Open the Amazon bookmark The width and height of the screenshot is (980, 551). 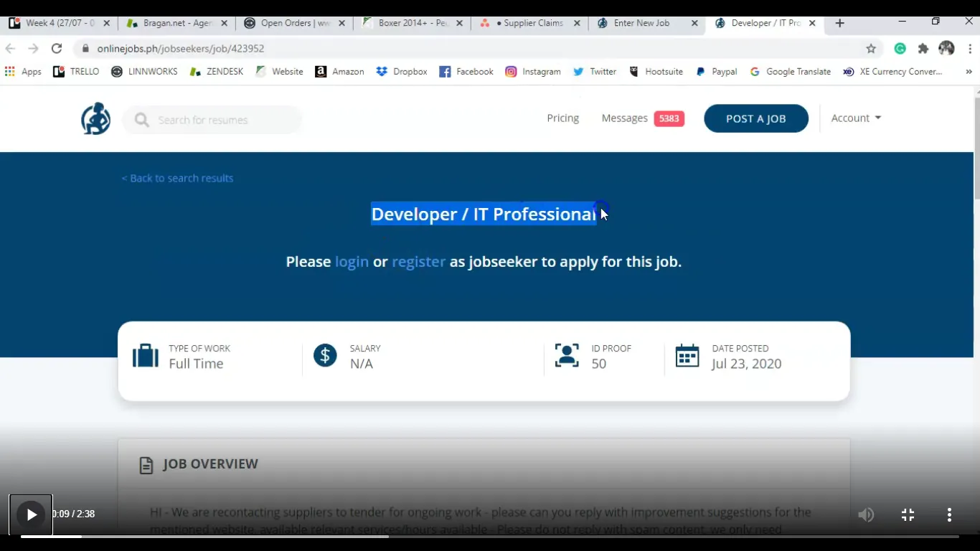tap(339, 72)
